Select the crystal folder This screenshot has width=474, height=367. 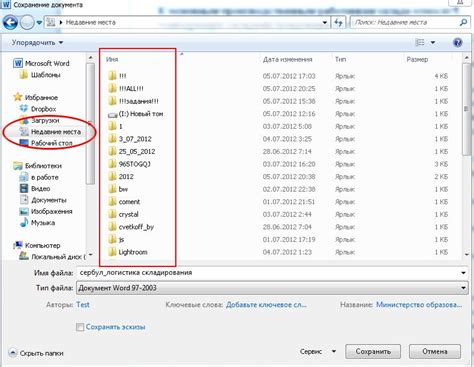[123, 214]
